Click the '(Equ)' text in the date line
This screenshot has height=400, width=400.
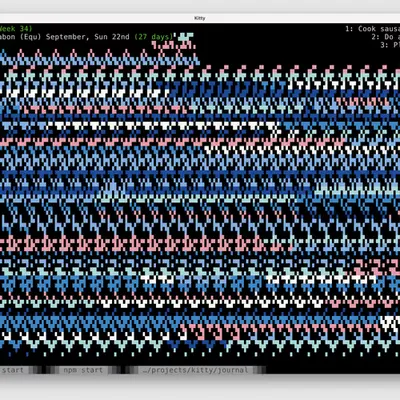coord(31,37)
